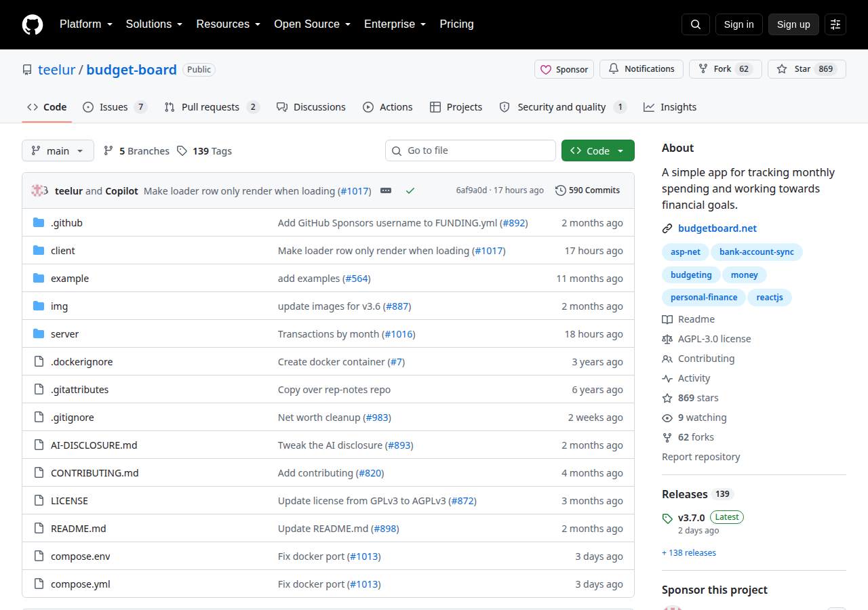
Task: Expand the Solutions menu
Action: click(x=154, y=24)
